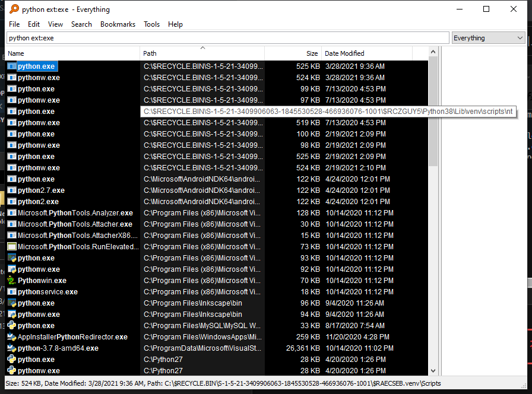
Task: Click icon of python.exe in C:\Python27
Action: click(11, 359)
